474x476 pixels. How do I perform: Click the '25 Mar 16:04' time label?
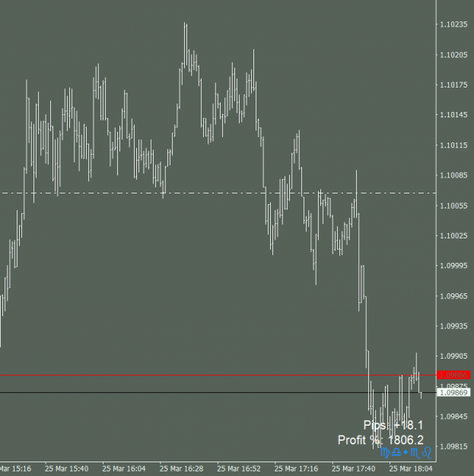coord(124,468)
